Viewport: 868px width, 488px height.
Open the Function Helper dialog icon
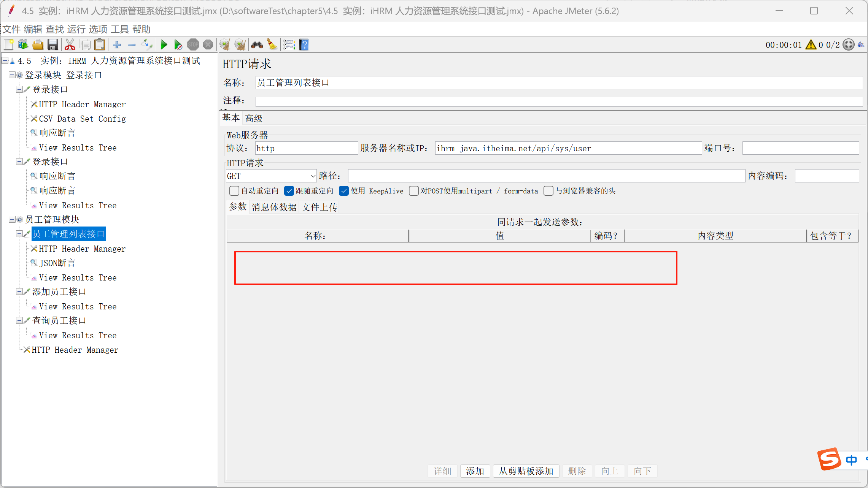(289, 44)
